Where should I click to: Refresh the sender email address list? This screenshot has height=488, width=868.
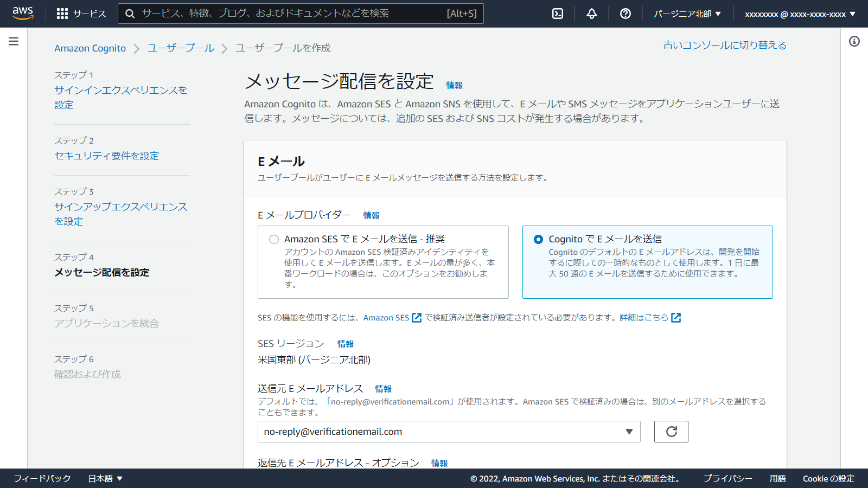(671, 432)
